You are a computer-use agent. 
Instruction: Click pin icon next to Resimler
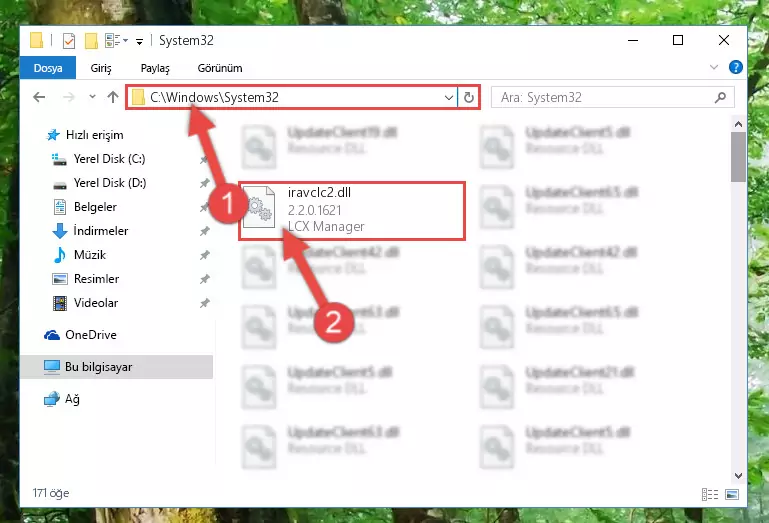coord(205,279)
